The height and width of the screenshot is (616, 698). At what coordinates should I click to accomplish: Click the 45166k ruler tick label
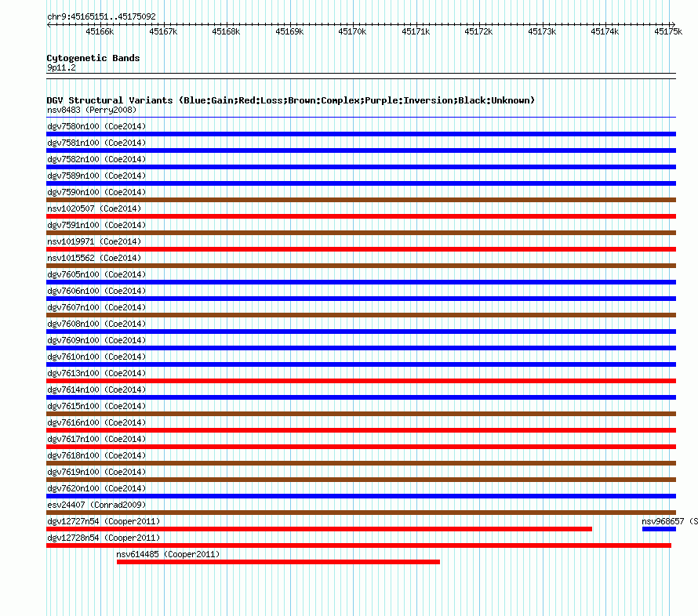pos(100,31)
